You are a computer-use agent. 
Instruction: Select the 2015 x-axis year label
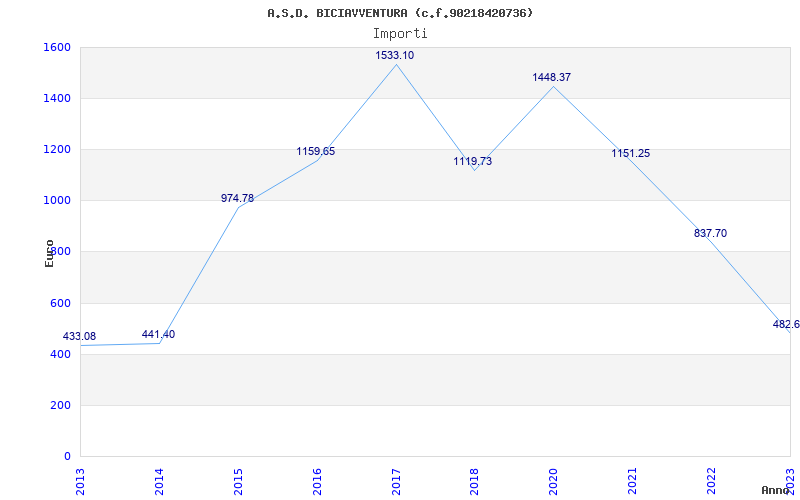point(238,482)
